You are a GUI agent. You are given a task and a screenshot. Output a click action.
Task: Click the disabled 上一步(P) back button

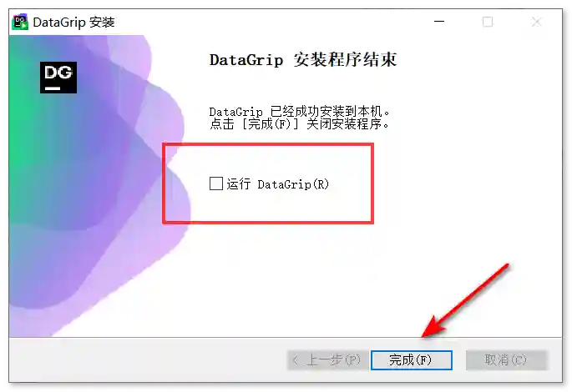point(327,360)
